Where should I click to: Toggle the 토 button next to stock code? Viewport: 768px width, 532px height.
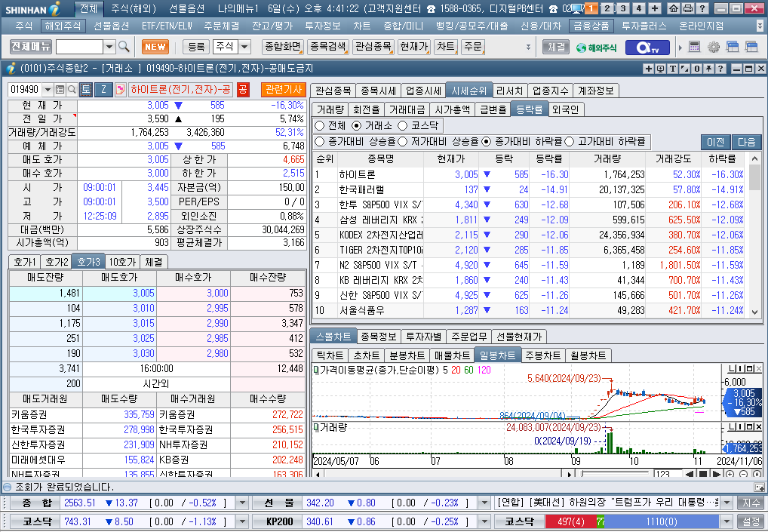(x=86, y=90)
